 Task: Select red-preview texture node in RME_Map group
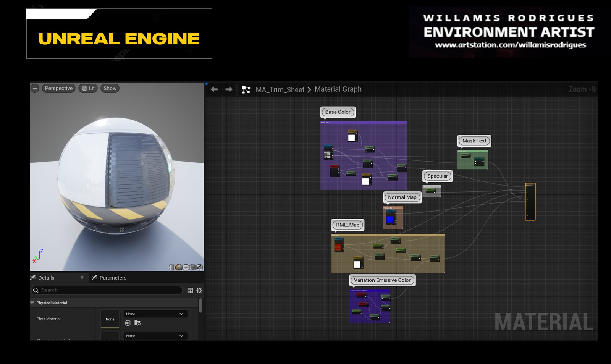(x=339, y=245)
